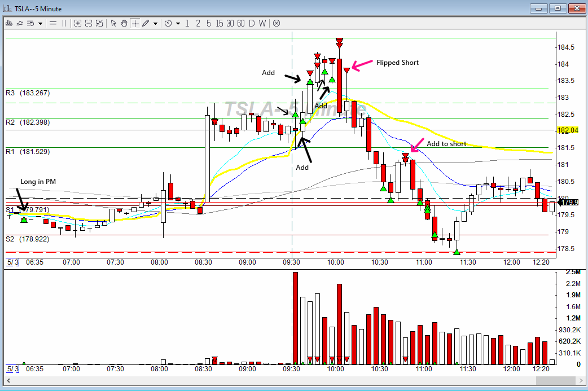The image size is (588, 391).
Task: Click the fit chart to window icon
Action: tap(99, 23)
